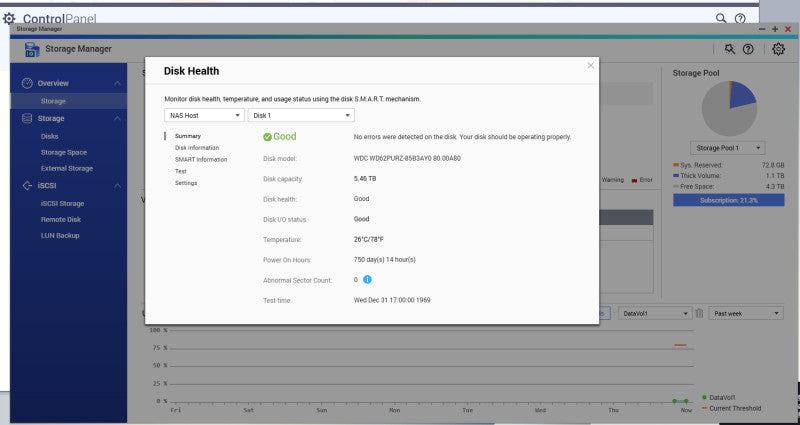Open Remote Disk in the sidebar

click(x=61, y=219)
